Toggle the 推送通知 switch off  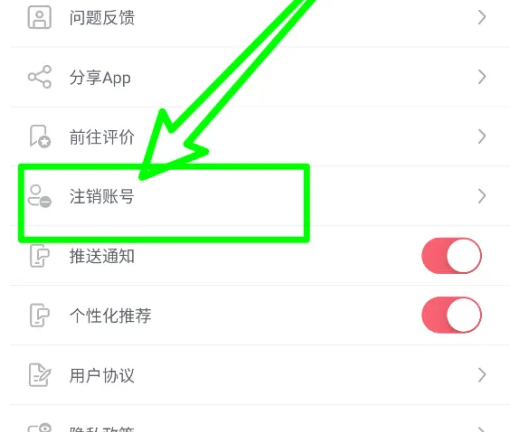[x=452, y=256]
